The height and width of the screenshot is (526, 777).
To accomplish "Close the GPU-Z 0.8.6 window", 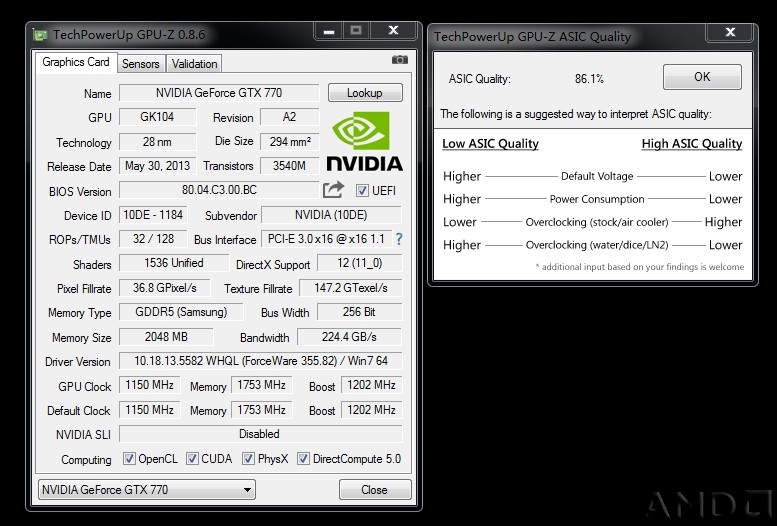I will click(x=393, y=31).
